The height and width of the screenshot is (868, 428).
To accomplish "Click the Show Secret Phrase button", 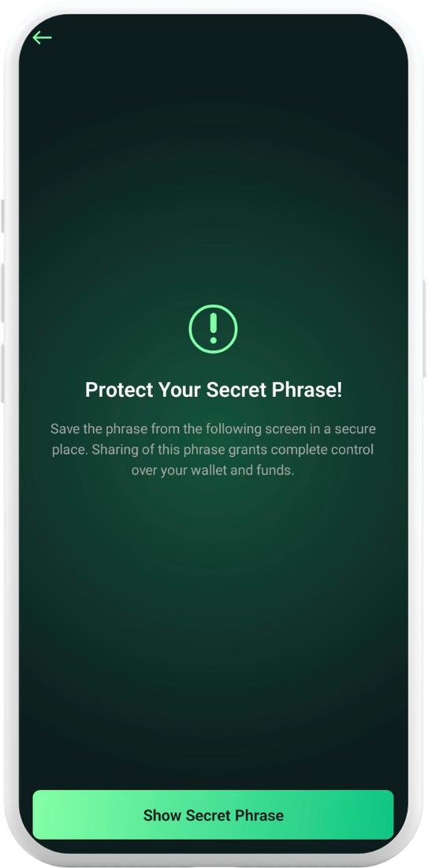I will [x=213, y=815].
